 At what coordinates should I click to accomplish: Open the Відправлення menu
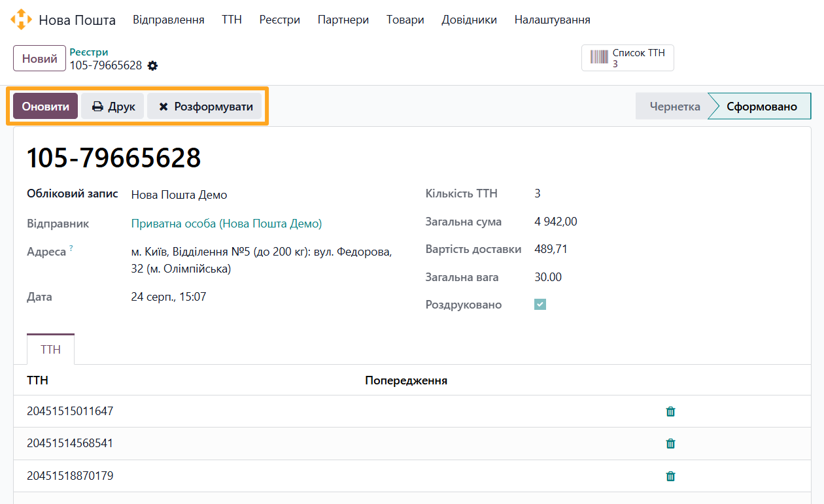click(169, 20)
